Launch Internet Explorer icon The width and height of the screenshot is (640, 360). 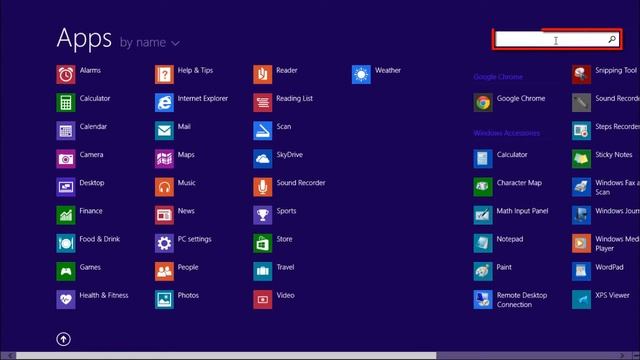coord(164,103)
